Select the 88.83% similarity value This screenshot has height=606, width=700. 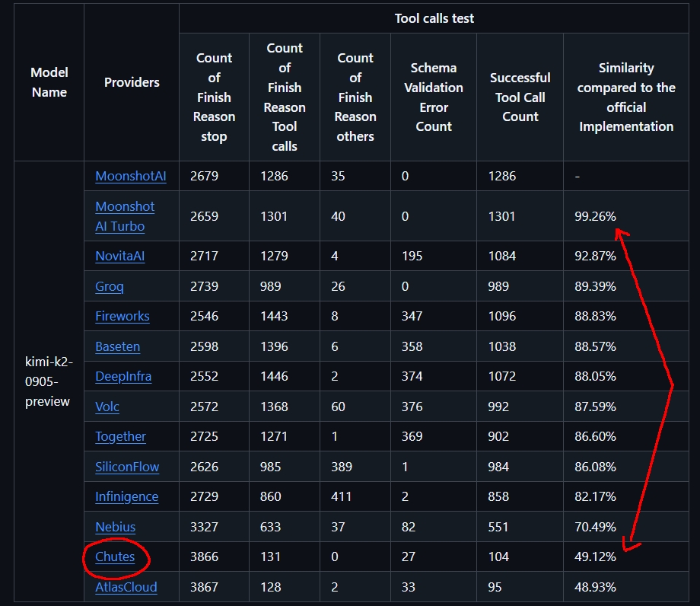595,316
